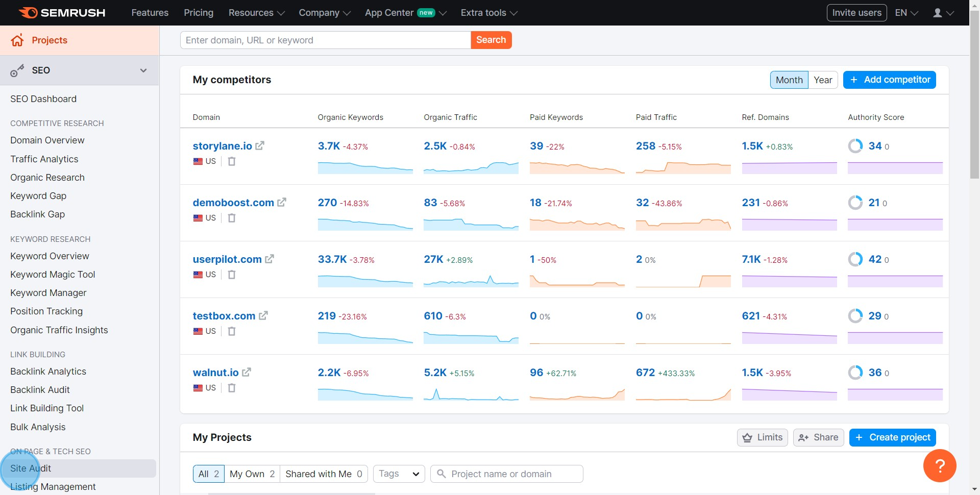This screenshot has height=495, width=980.
Task: Open Keyword Gap in sidebar
Action: pos(38,196)
